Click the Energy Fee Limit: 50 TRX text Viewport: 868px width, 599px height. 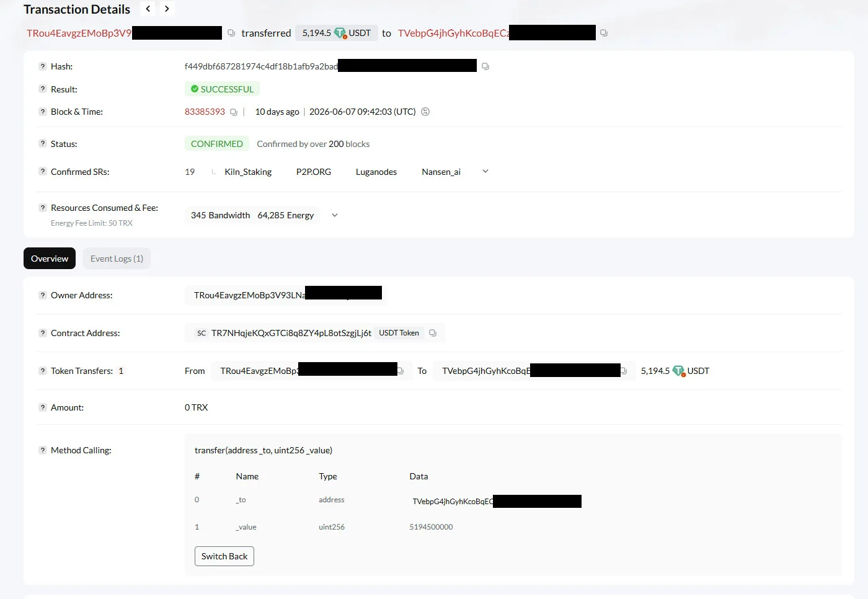coord(92,223)
